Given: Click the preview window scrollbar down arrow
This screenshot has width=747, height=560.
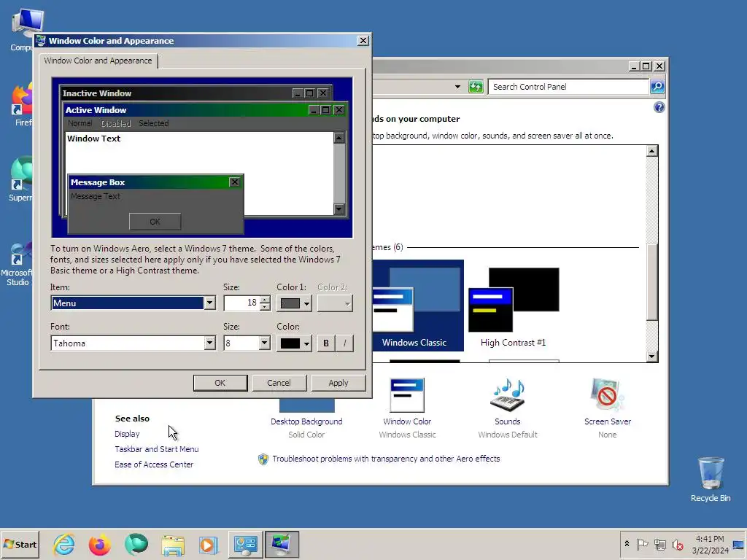Looking at the screenshot, I should point(339,209).
